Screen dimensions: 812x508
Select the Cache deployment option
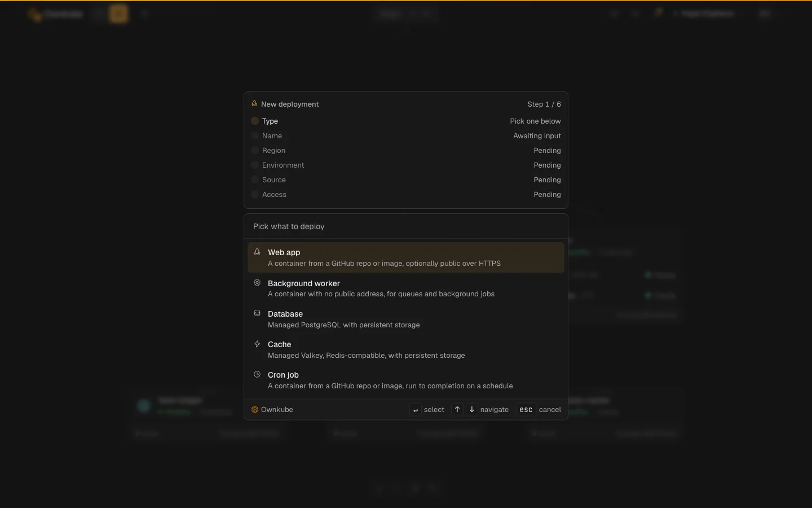tap(406, 349)
